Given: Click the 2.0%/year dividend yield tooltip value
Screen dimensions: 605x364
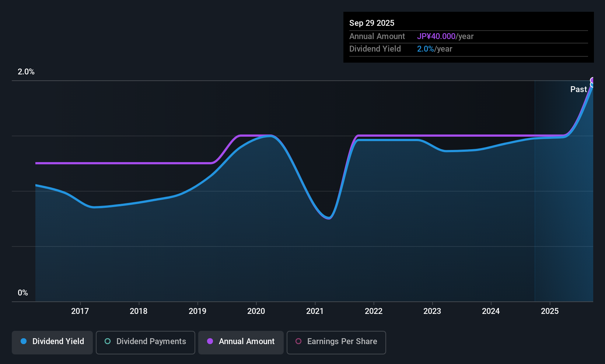Looking at the screenshot, I should (x=434, y=49).
